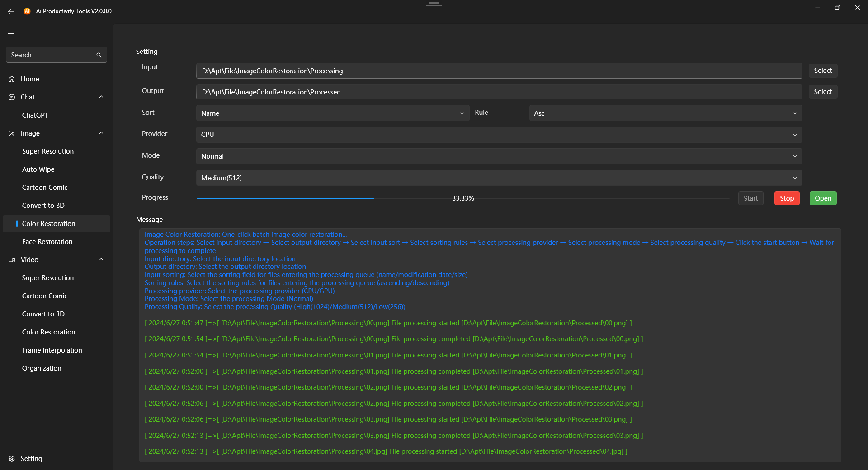The width and height of the screenshot is (868, 470).
Task: Click the Ai Productivity Tools app logo
Action: point(27,11)
